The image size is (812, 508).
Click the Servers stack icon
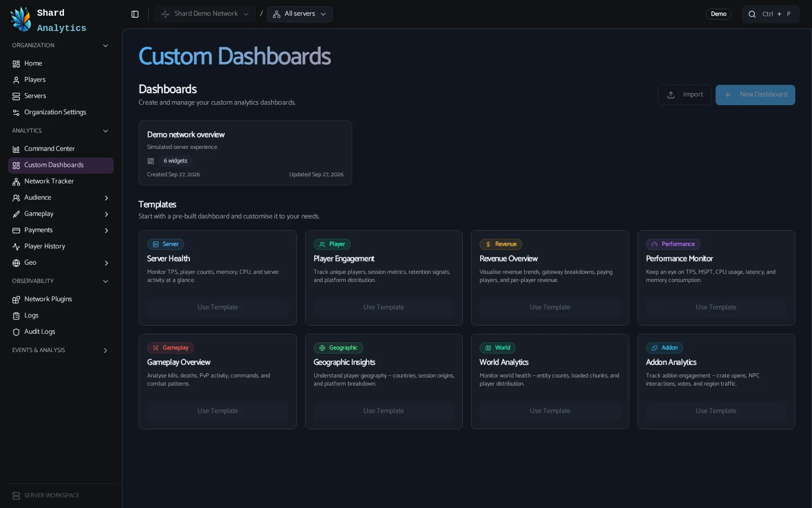click(16, 96)
